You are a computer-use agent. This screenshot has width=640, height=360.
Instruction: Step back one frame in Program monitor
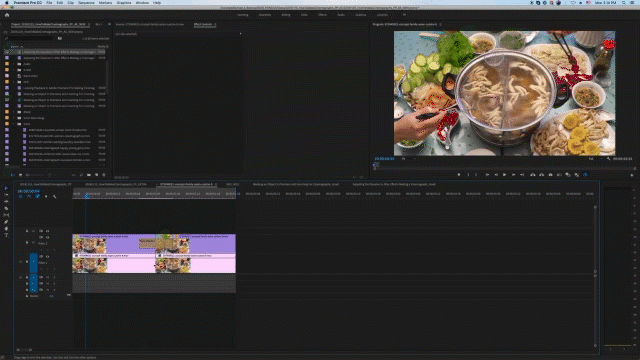tap(496, 175)
